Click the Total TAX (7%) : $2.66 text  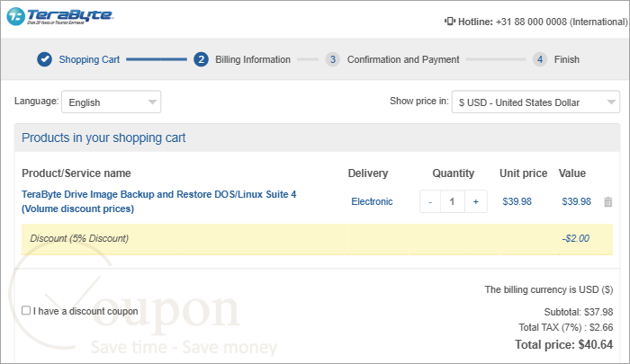pyautogui.click(x=566, y=327)
